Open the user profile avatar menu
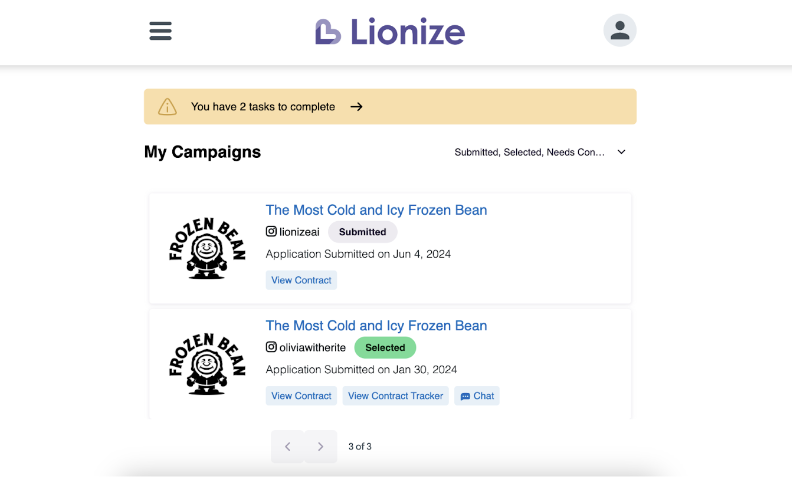The height and width of the screenshot is (482, 792). (620, 31)
